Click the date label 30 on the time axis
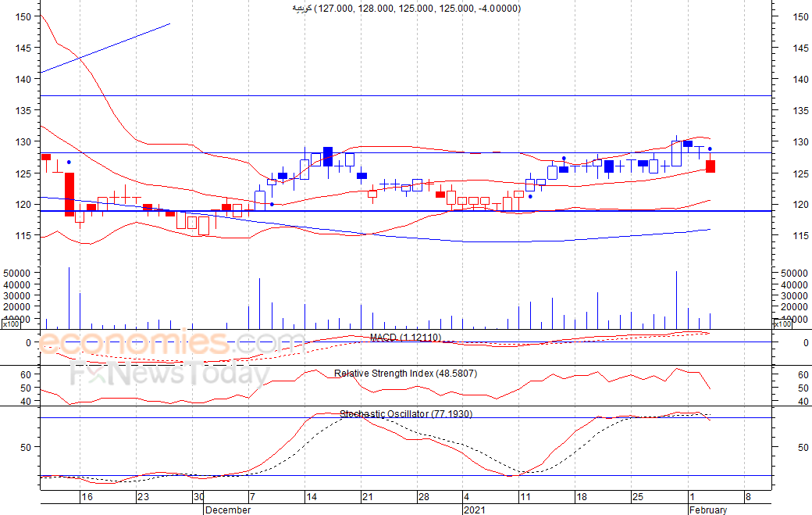 pos(199,497)
